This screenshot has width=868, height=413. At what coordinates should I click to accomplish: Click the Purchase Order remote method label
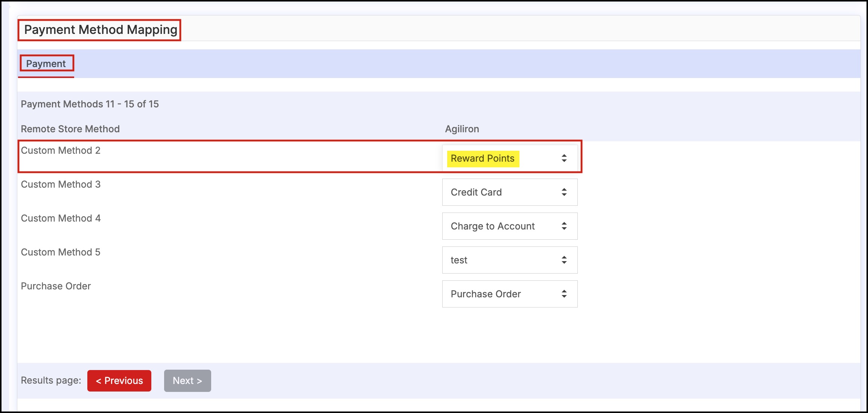[x=56, y=286]
